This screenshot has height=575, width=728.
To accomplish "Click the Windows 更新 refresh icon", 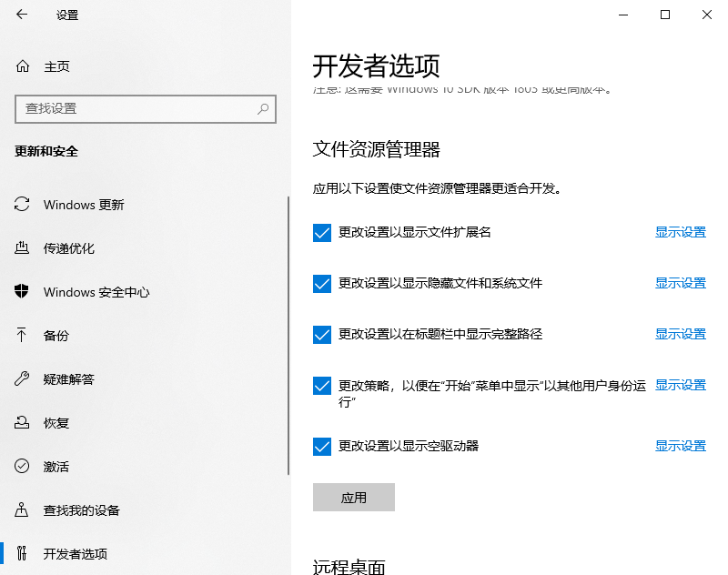I will 22,204.
